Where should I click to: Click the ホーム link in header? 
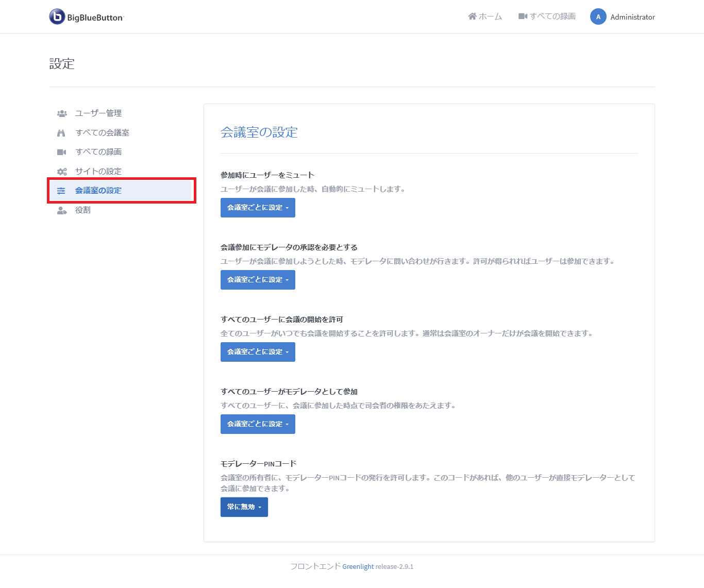(x=485, y=16)
